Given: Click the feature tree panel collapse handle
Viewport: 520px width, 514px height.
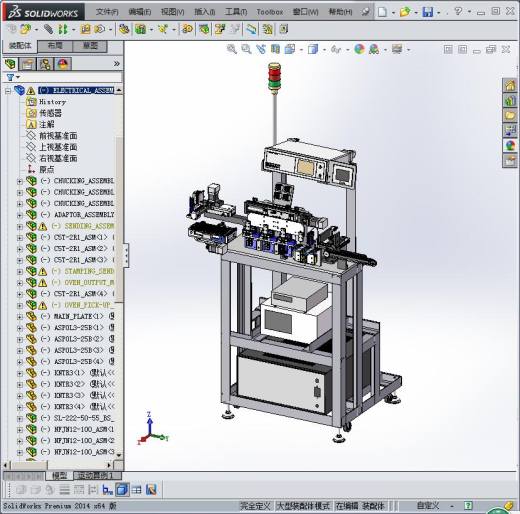Looking at the screenshot, I should pyautogui.click(x=126, y=255).
